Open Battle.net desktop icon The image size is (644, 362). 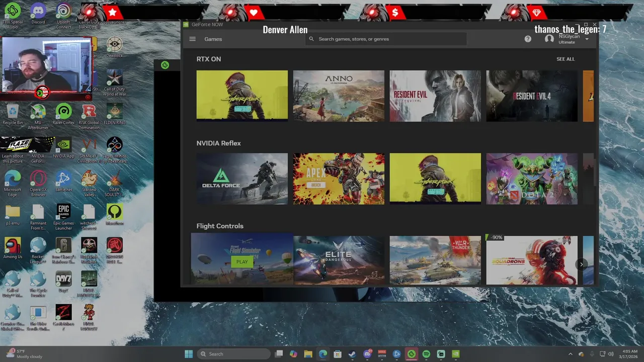click(63, 181)
